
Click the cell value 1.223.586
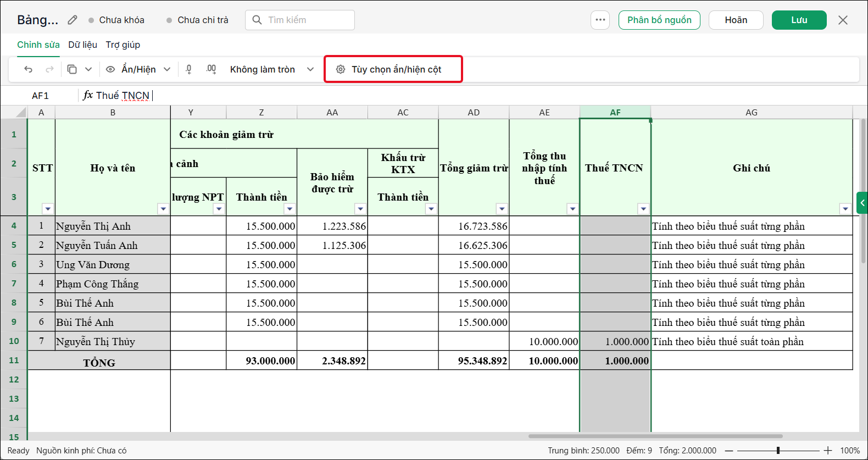[332, 226]
